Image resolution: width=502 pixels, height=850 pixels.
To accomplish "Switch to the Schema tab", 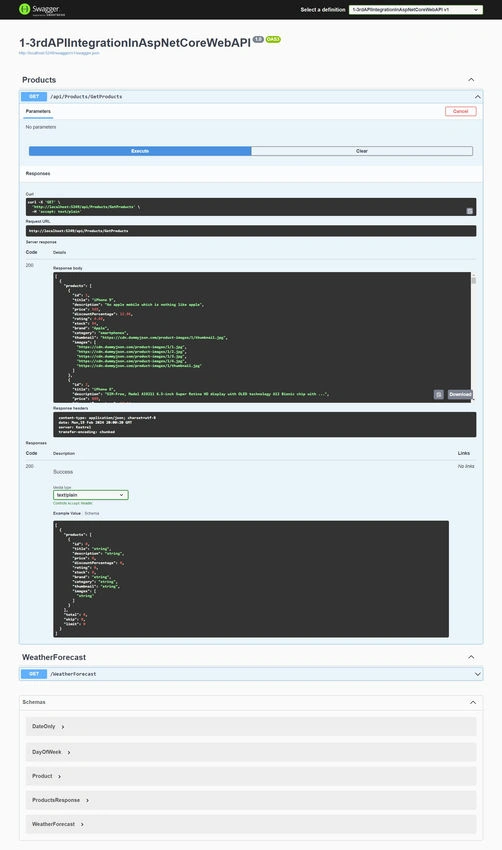I will [92, 513].
